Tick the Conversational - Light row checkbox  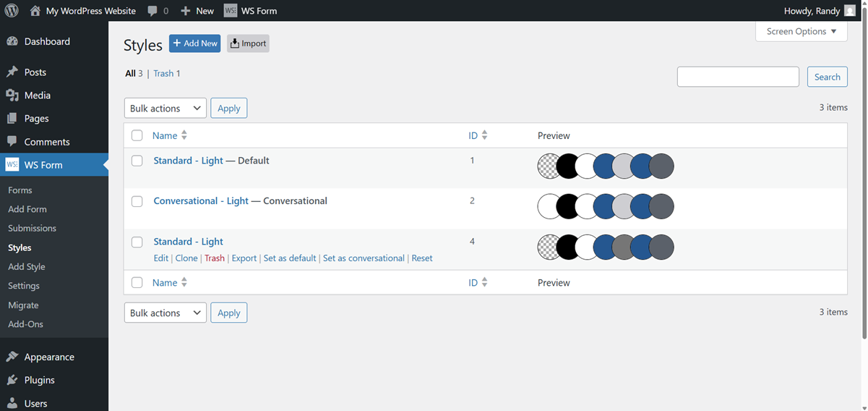(137, 201)
